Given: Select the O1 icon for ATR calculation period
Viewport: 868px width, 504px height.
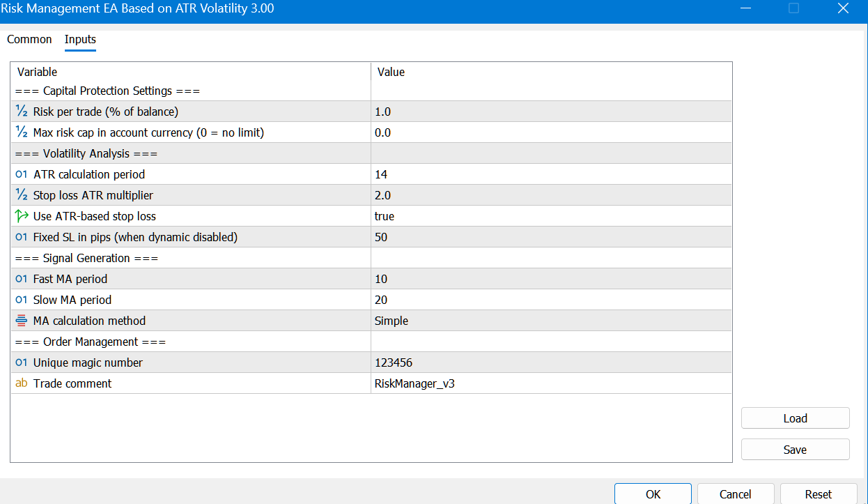Looking at the screenshot, I should tap(21, 174).
